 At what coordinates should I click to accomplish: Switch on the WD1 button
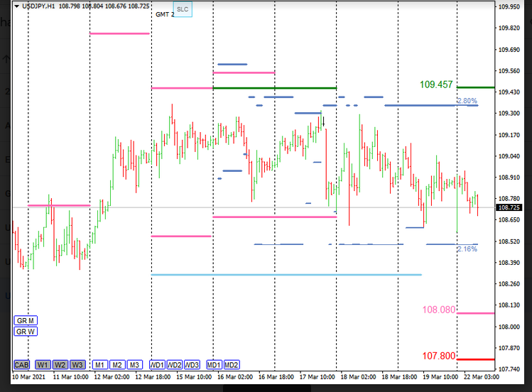(x=157, y=364)
